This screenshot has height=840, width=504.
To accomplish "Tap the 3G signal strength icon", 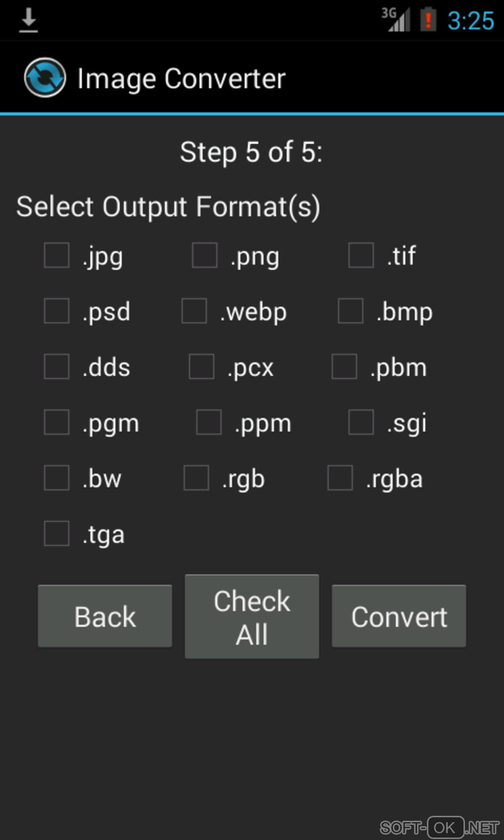I will click(x=396, y=20).
